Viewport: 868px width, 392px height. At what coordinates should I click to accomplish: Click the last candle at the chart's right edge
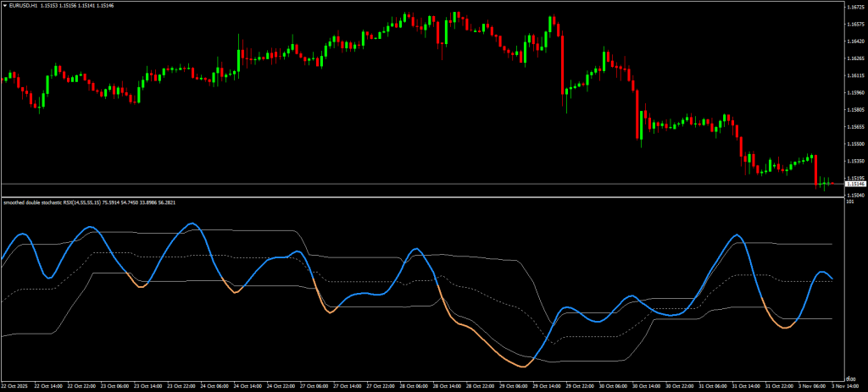tap(832, 182)
